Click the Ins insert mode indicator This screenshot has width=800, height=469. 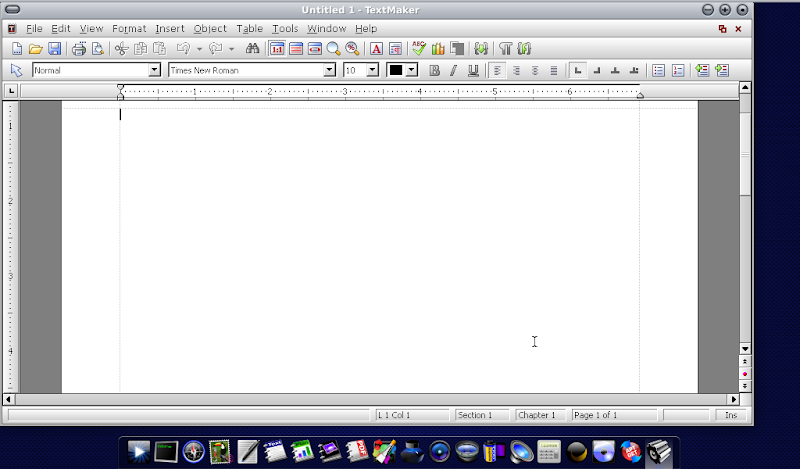tap(731, 415)
